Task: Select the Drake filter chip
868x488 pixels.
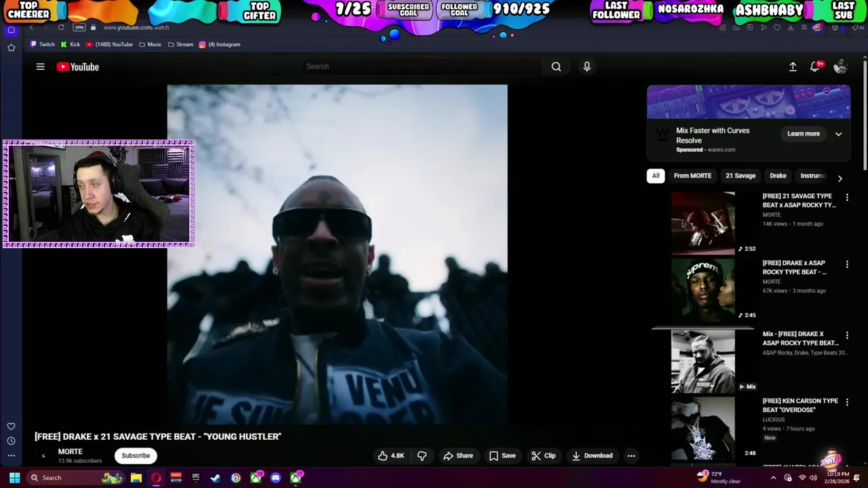Action: [778, 176]
